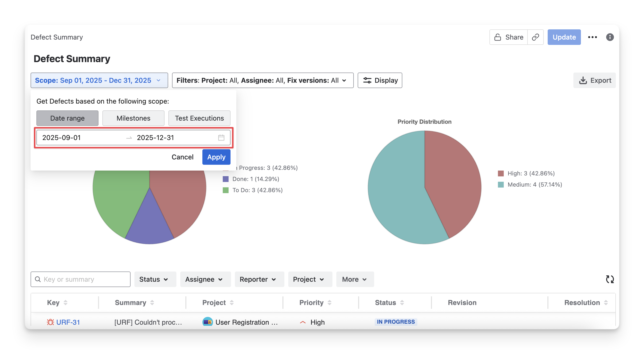Click the refresh icon above the table
The image size is (644, 354).
click(610, 279)
